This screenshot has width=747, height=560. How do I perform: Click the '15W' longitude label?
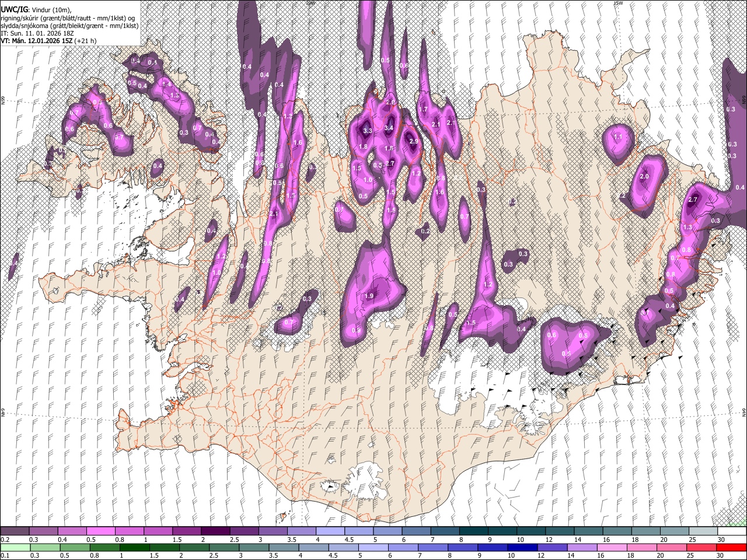(618, 3)
